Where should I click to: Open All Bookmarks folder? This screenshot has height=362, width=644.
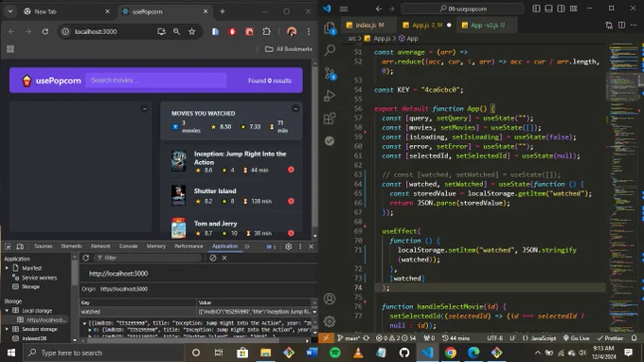point(289,49)
